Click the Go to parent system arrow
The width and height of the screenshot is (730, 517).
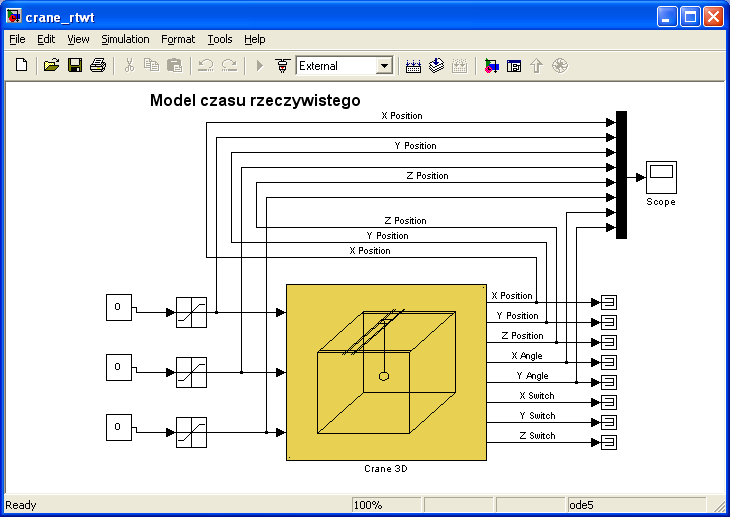pos(537,66)
